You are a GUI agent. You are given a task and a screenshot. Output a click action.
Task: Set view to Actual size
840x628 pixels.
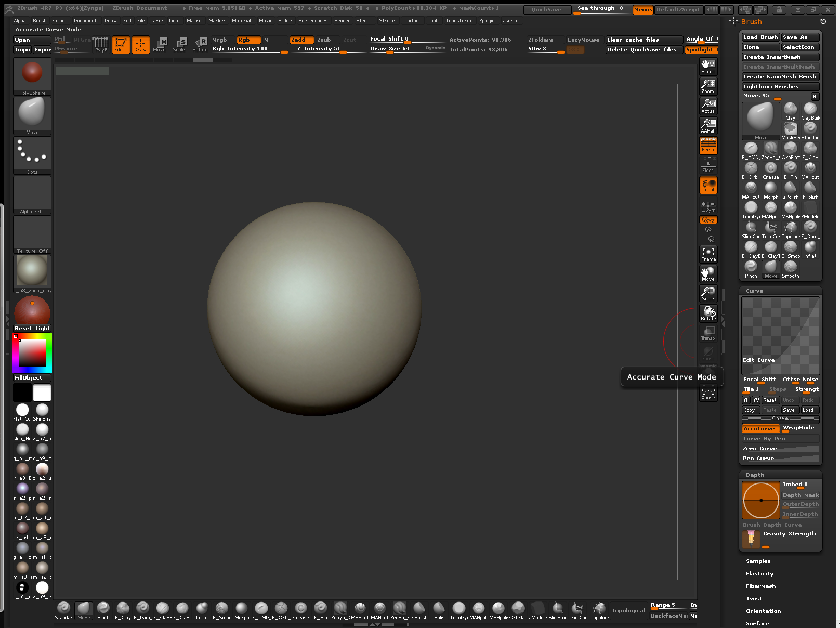(x=708, y=106)
